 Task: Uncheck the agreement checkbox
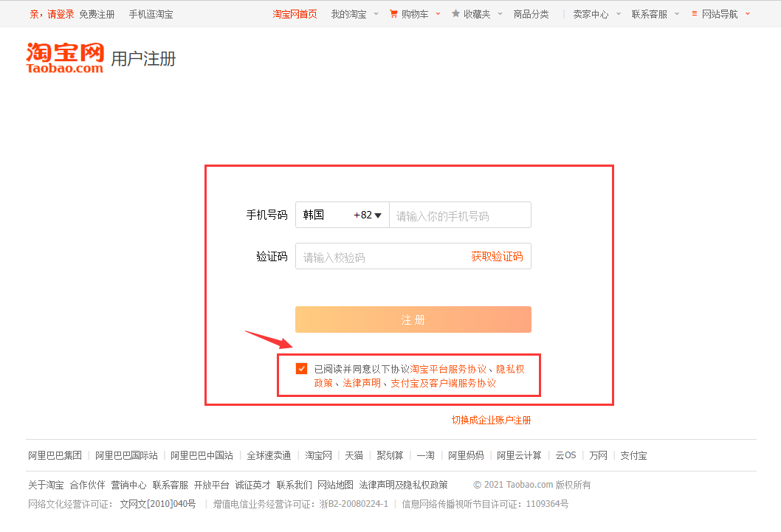301,369
